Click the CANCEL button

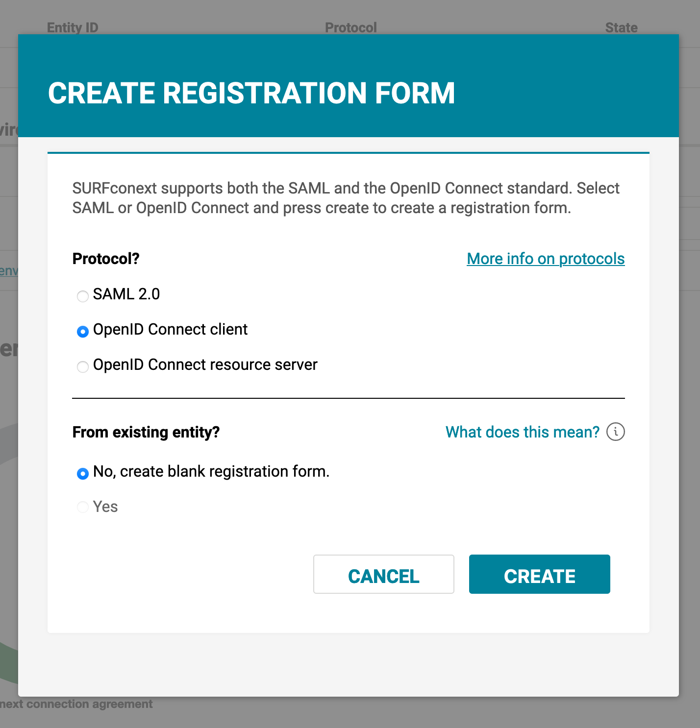(384, 574)
